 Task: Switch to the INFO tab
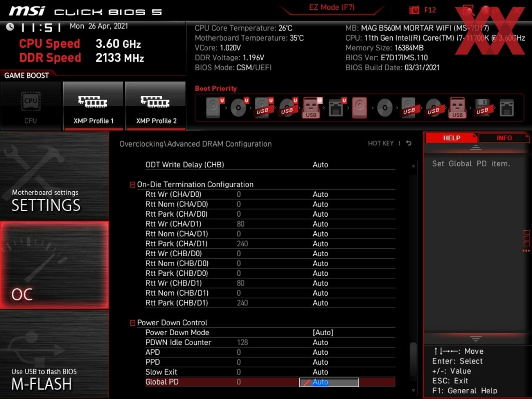tap(504, 138)
